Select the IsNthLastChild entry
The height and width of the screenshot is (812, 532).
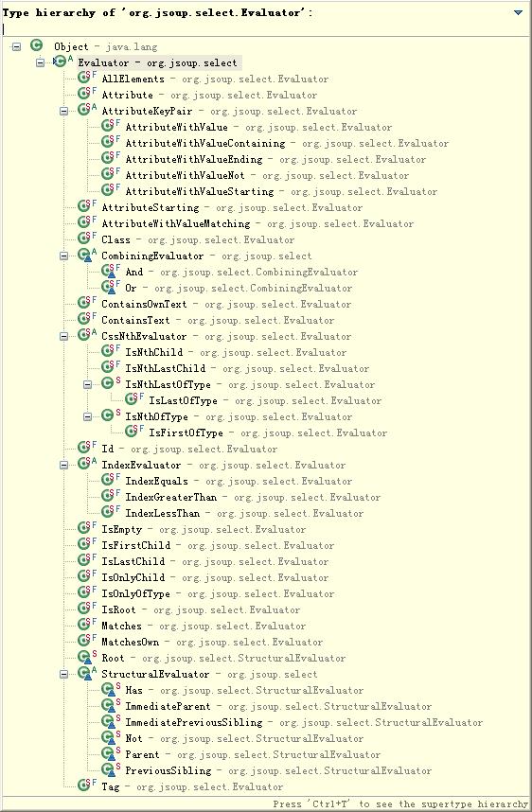[248, 369]
